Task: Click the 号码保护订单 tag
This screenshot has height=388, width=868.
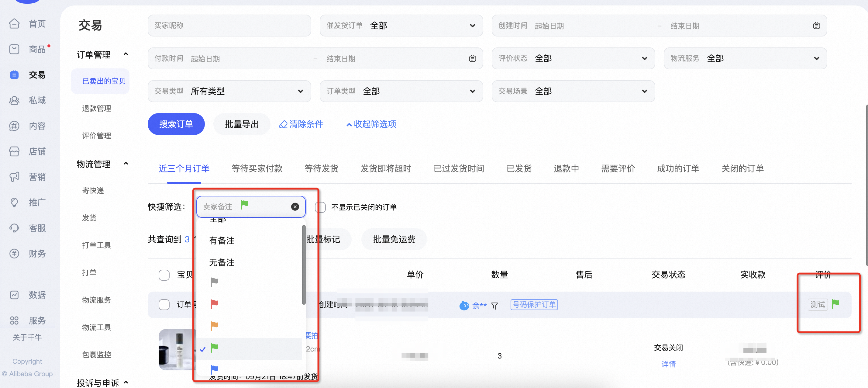Action: (534, 305)
